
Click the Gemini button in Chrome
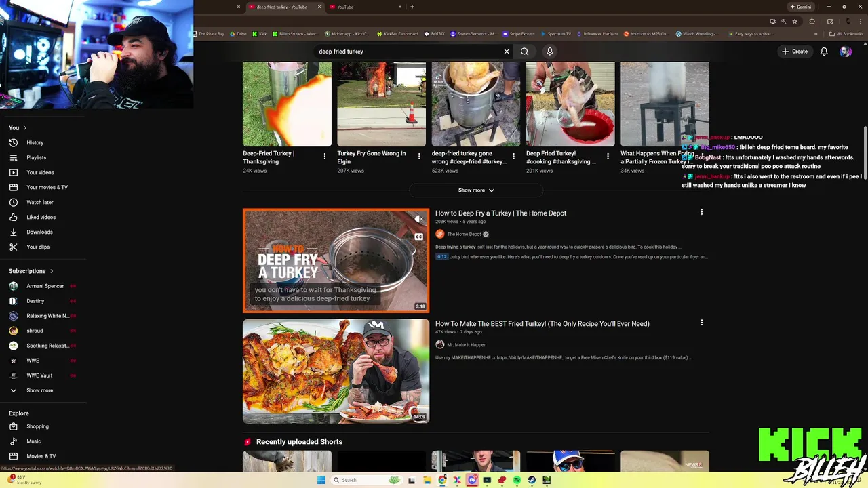(x=801, y=7)
